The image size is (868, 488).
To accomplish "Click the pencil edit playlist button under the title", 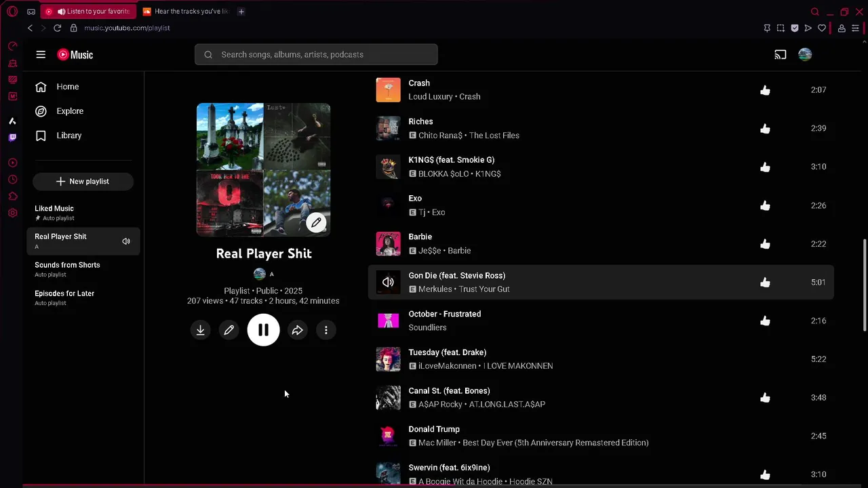I will (x=229, y=330).
